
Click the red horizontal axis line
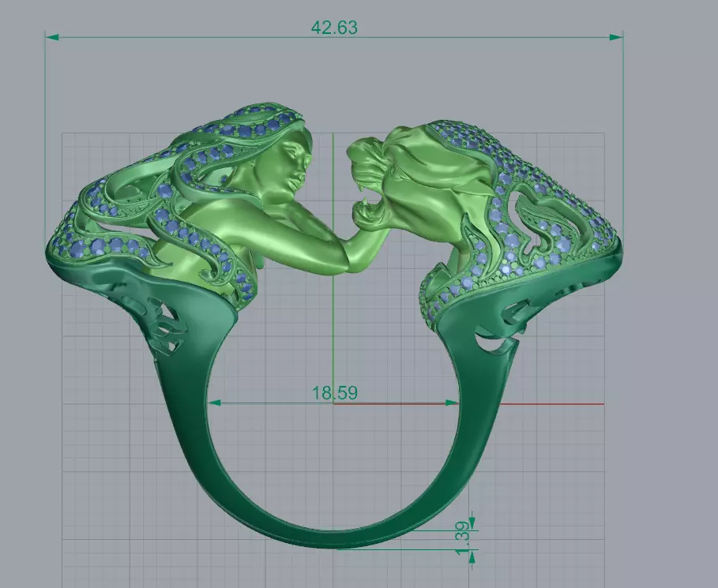click(469, 404)
